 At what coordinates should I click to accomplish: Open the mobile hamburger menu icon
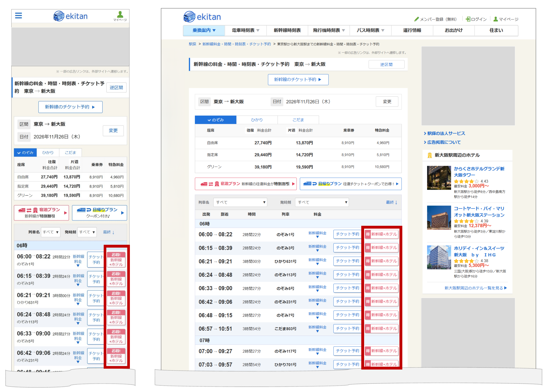pyautogui.click(x=18, y=16)
